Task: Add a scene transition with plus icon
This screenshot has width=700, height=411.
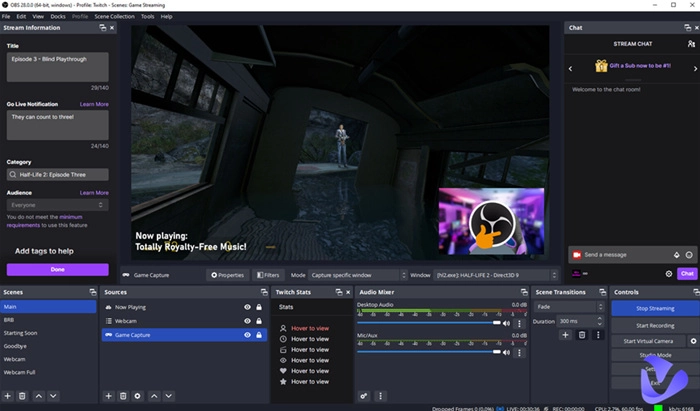Action: pyautogui.click(x=565, y=335)
